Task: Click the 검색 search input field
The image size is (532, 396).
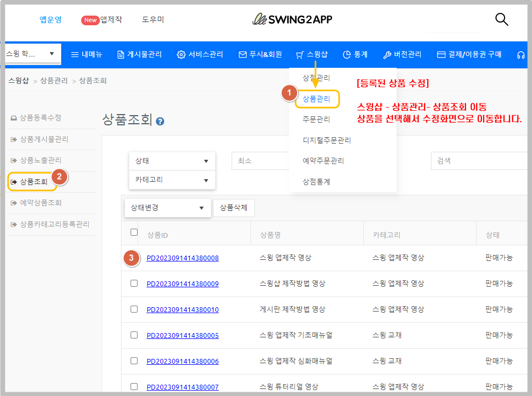Action: pos(478,161)
